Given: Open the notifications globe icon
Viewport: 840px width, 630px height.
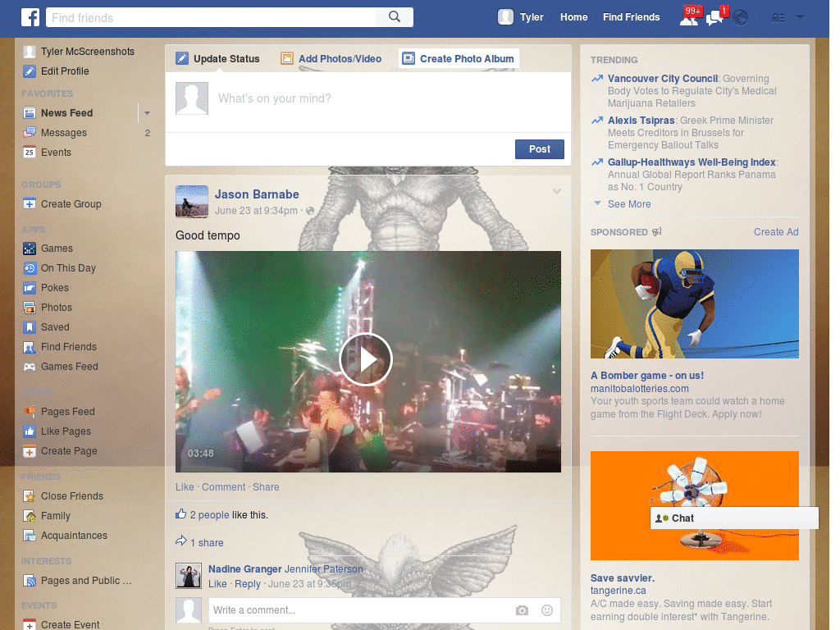Looking at the screenshot, I should [x=739, y=16].
